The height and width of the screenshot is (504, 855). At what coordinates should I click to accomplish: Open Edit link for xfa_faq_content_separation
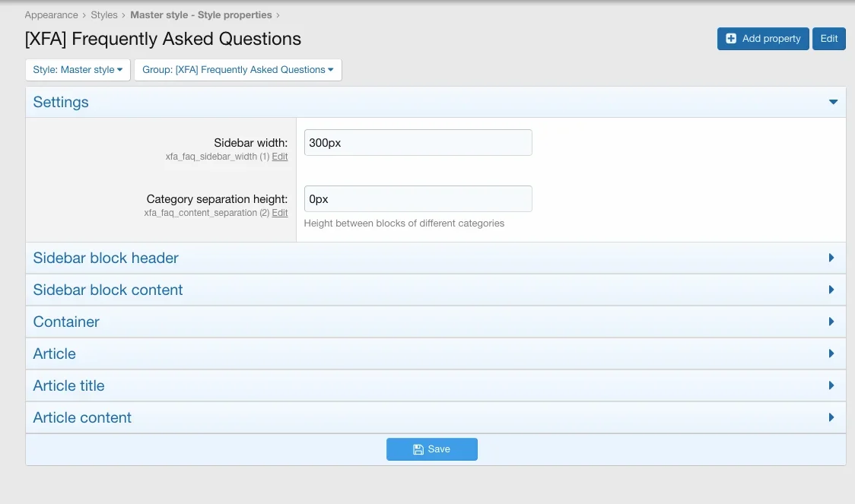pos(280,213)
